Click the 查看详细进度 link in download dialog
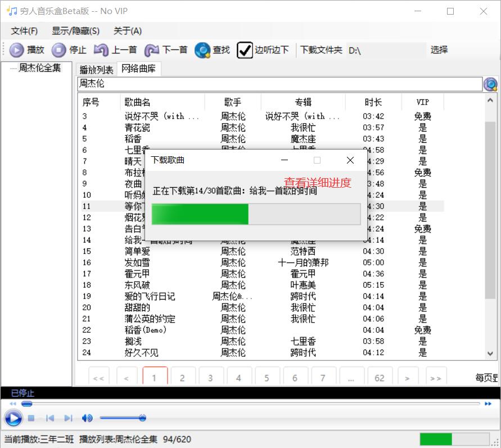Screen dimensions: 501x448 [x=318, y=183]
